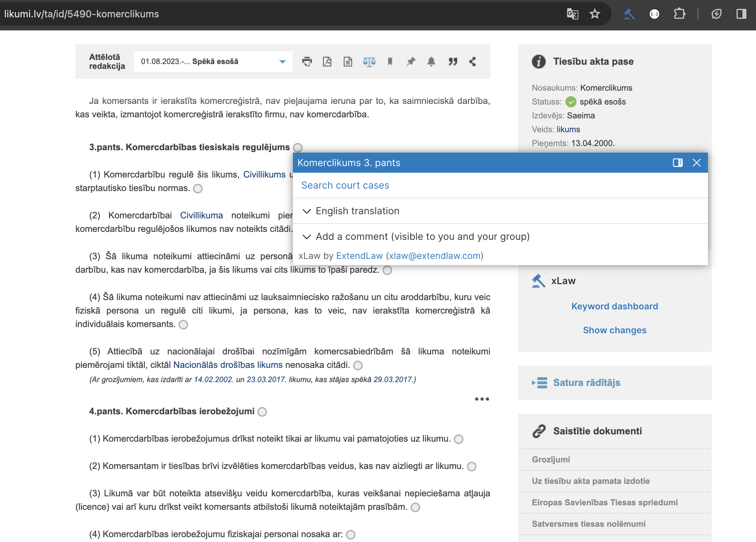The width and height of the screenshot is (756, 542).
Task: Open the 23.03.2017. amendment link
Action: click(x=266, y=379)
